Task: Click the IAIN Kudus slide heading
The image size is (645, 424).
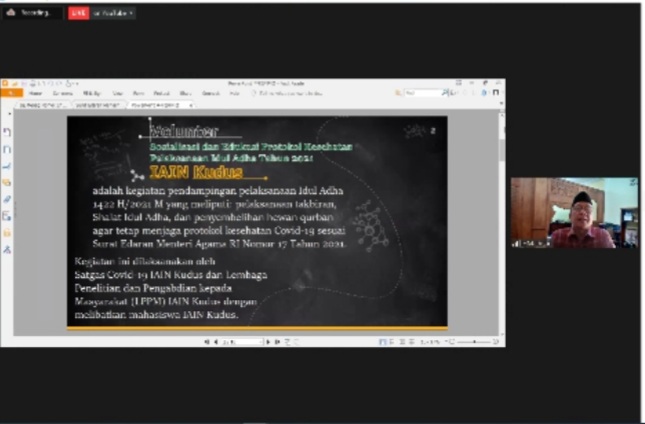Action: click(196, 172)
